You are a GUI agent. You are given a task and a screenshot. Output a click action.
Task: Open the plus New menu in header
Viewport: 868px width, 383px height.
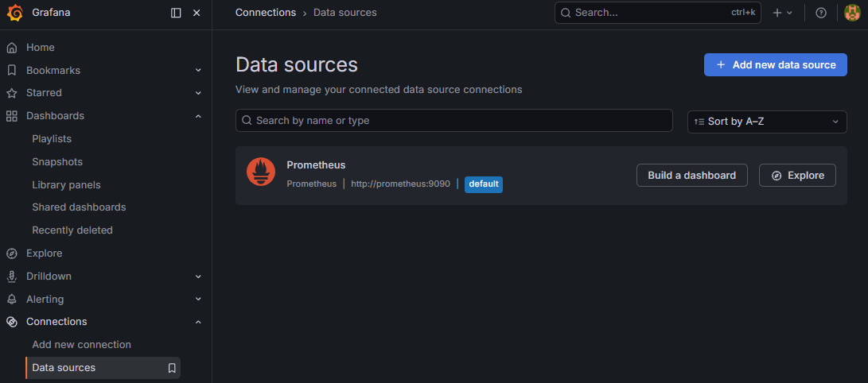782,13
